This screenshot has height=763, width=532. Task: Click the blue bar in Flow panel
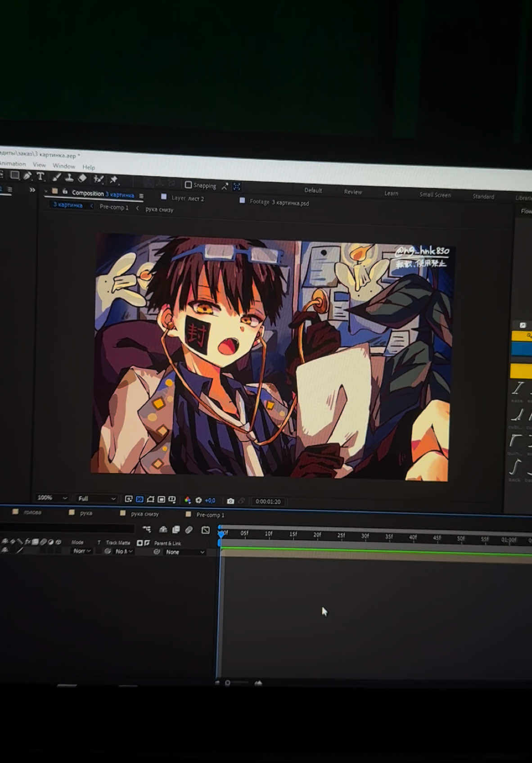point(521,349)
